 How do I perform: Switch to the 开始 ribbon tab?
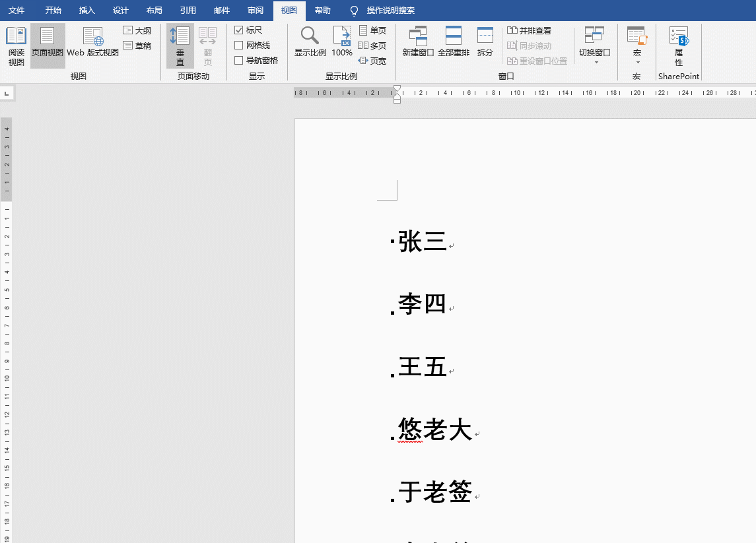click(x=53, y=11)
